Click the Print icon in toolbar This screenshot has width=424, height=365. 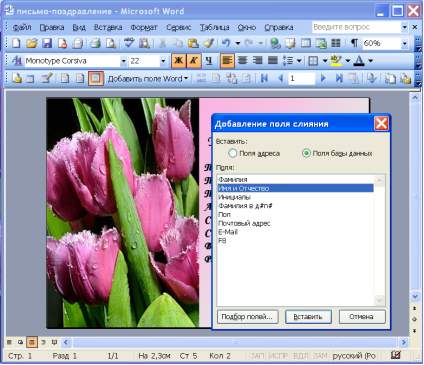95,43
